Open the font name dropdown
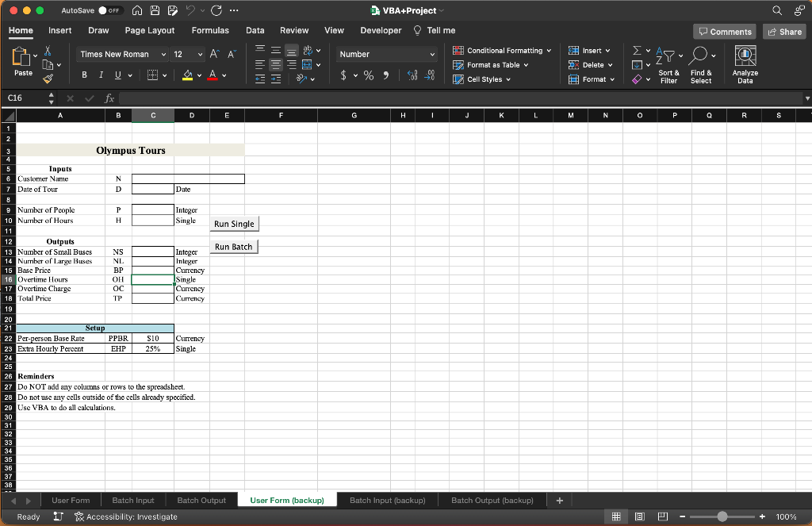Image resolution: width=812 pixels, height=526 pixels. [x=163, y=54]
